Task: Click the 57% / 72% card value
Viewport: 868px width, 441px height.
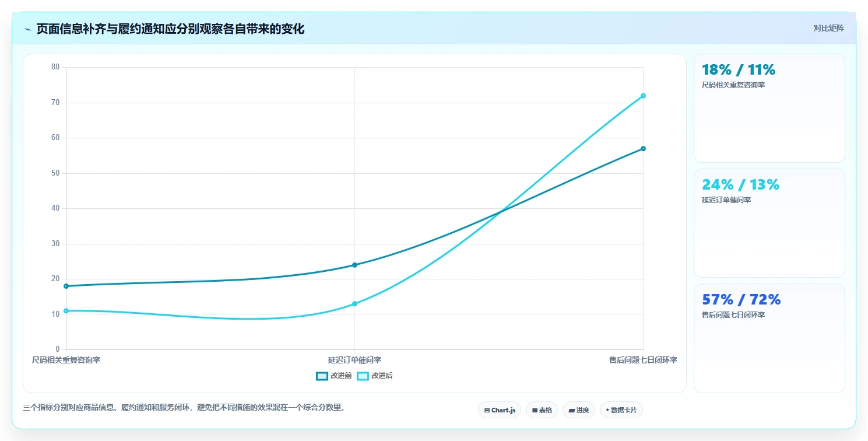Action: pyautogui.click(x=741, y=300)
